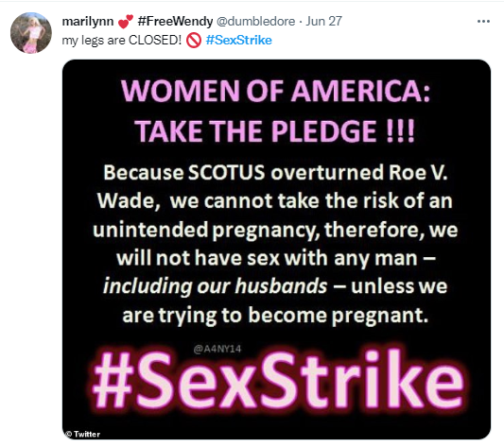
Task: Click the tweet text 'my legs are CLOSED!'
Action: [x=122, y=41]
